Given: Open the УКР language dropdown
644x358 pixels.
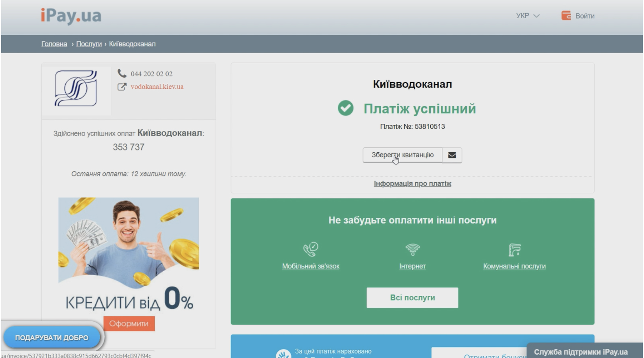Looking at the screenshot, I should (x=528, y=16).
